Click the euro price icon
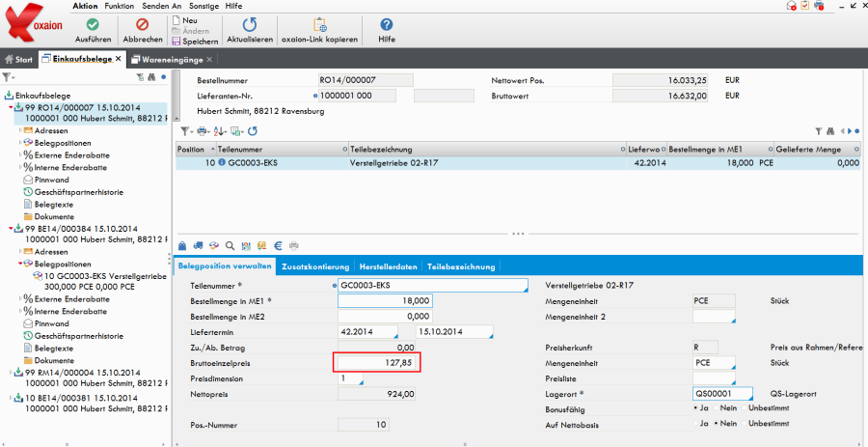The image size is (868, 447). point(279,245)
